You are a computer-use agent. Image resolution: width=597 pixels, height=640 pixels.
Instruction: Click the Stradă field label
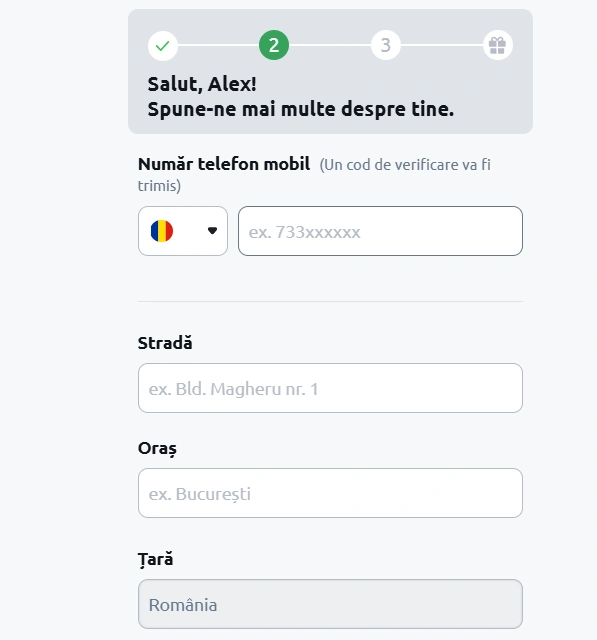165,343
